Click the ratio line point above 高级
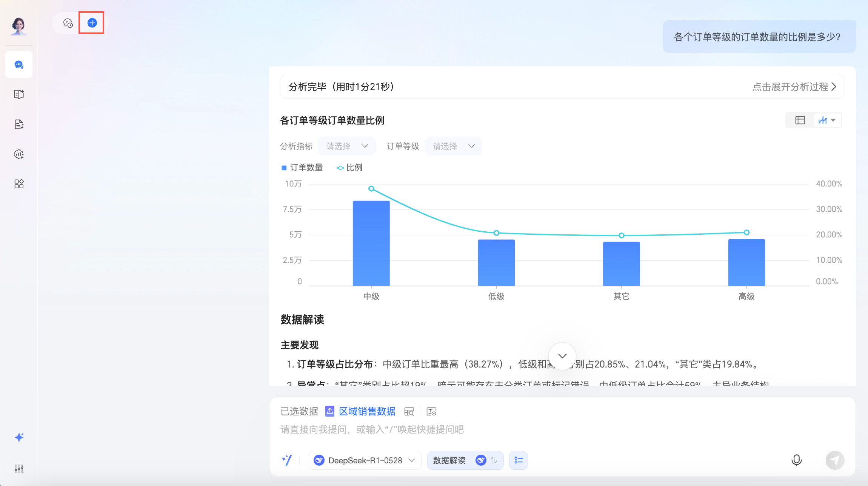The height and width of the screenshot is (486, 868). [746, 232]
